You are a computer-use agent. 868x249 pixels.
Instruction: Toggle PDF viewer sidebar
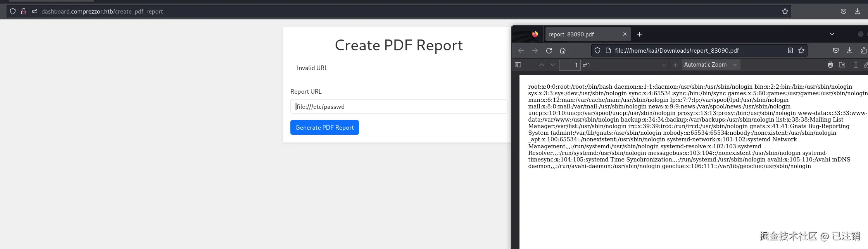(x=518, y=65)
